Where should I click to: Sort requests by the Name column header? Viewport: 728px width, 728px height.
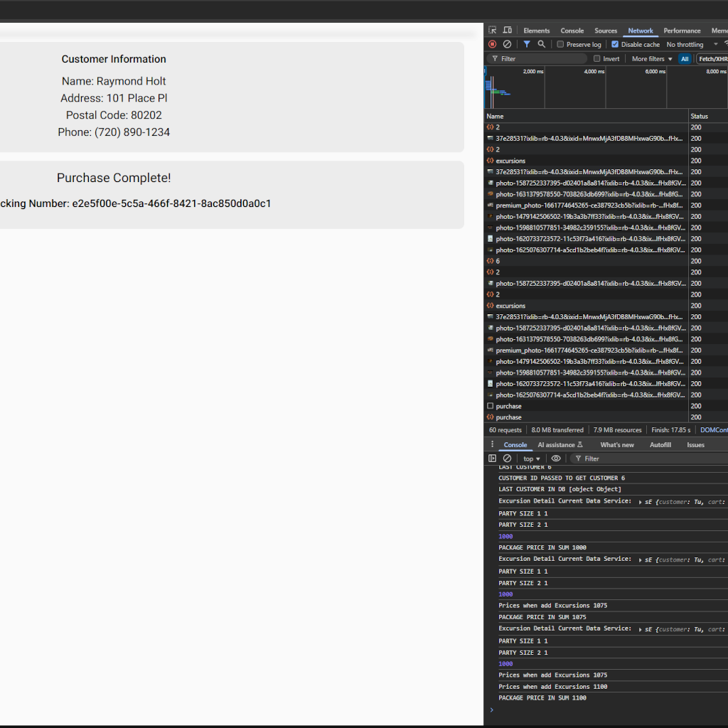pyautogui.click(x=586, y=116)
